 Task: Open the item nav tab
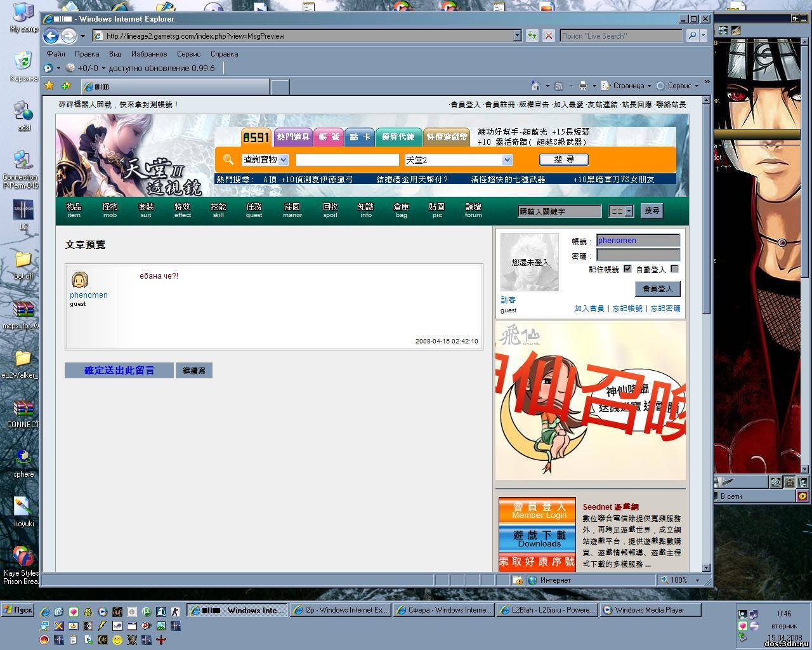pyautogui.click(x=74, y=211)
